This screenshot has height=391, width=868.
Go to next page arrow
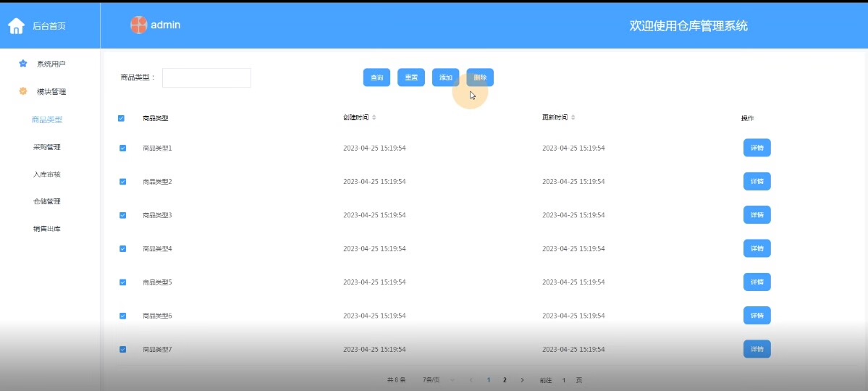[x=522, y=380]
